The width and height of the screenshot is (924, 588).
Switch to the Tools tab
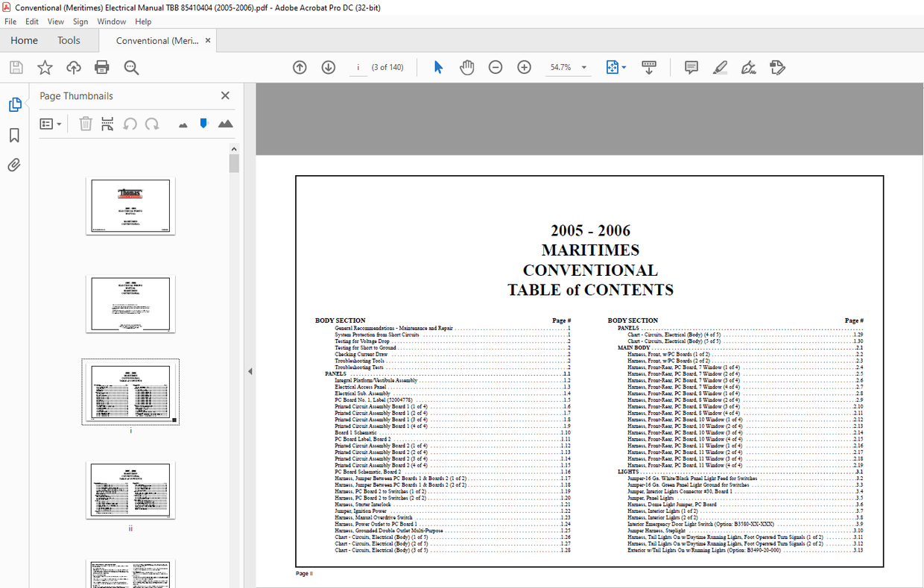pyautogui.click(x=69, y=40)
